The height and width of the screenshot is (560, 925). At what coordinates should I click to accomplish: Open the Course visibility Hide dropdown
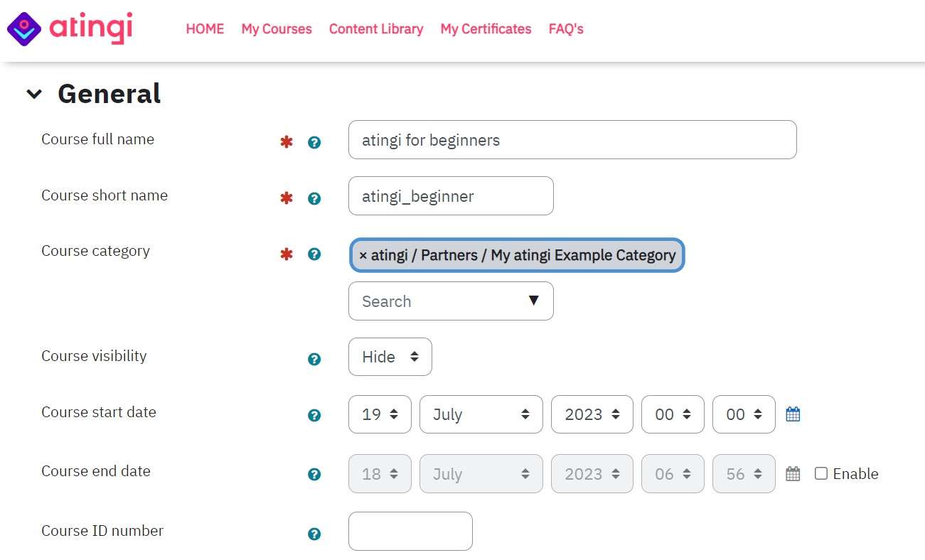tap(390, 357)
